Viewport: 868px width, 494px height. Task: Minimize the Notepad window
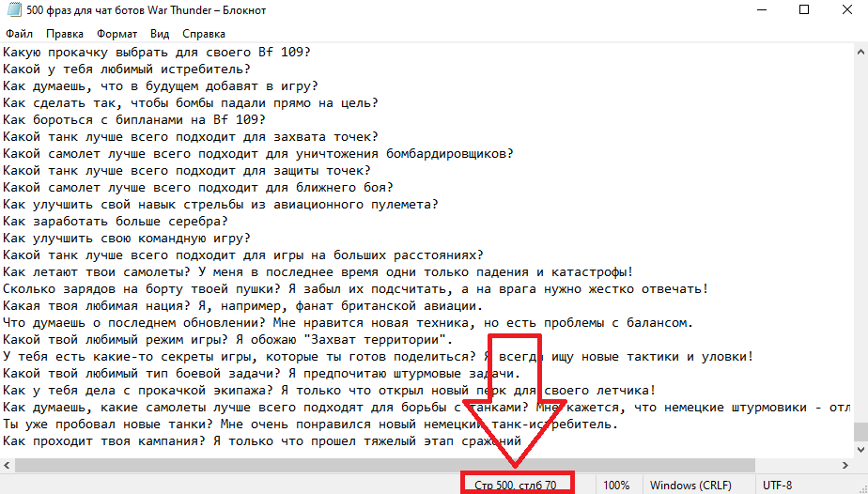point(762,10)
